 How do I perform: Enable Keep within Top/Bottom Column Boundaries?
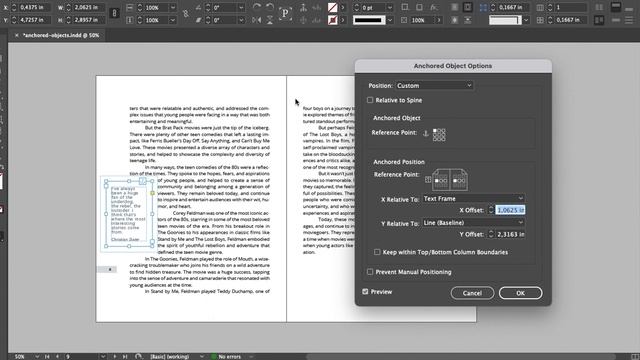point(377,252)
